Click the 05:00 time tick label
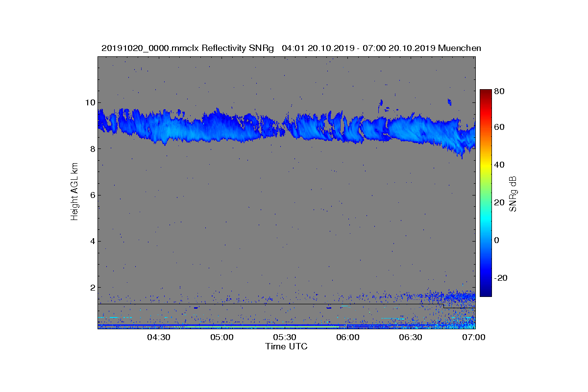Screen dimensions: 588x392 222,337
